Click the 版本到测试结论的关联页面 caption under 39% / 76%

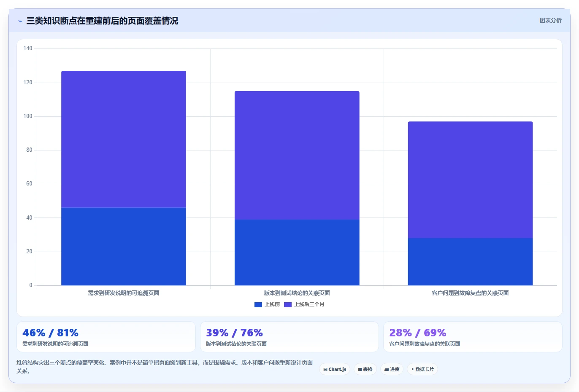(x=236, y=344)
